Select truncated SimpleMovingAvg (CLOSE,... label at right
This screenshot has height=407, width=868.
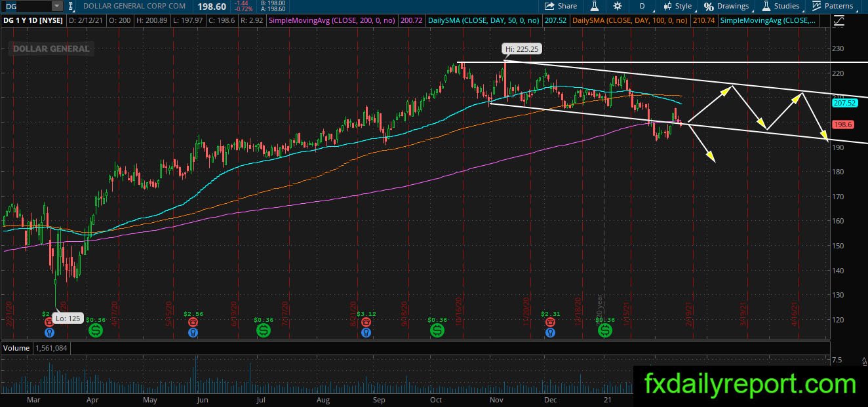pos(768,20)
